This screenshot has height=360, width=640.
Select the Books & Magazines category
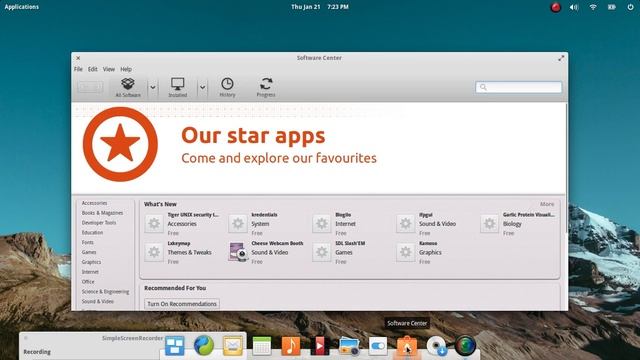coord(102,213)
